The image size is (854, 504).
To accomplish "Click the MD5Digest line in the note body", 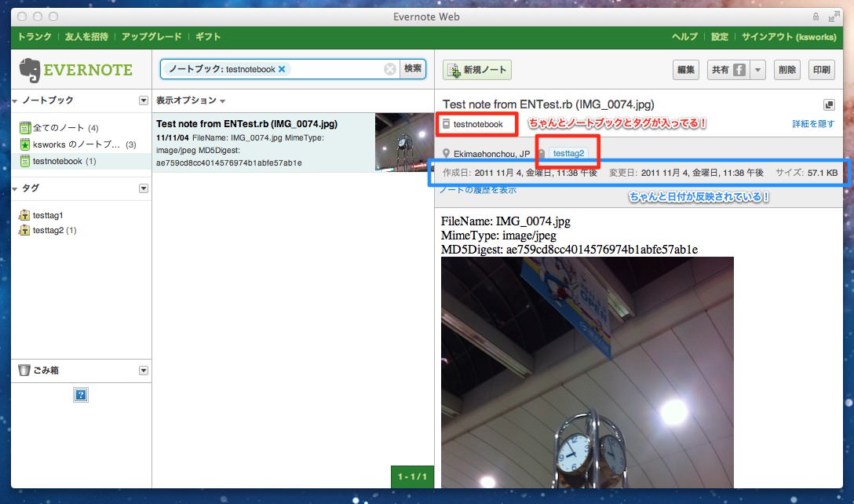I will 569,250.
